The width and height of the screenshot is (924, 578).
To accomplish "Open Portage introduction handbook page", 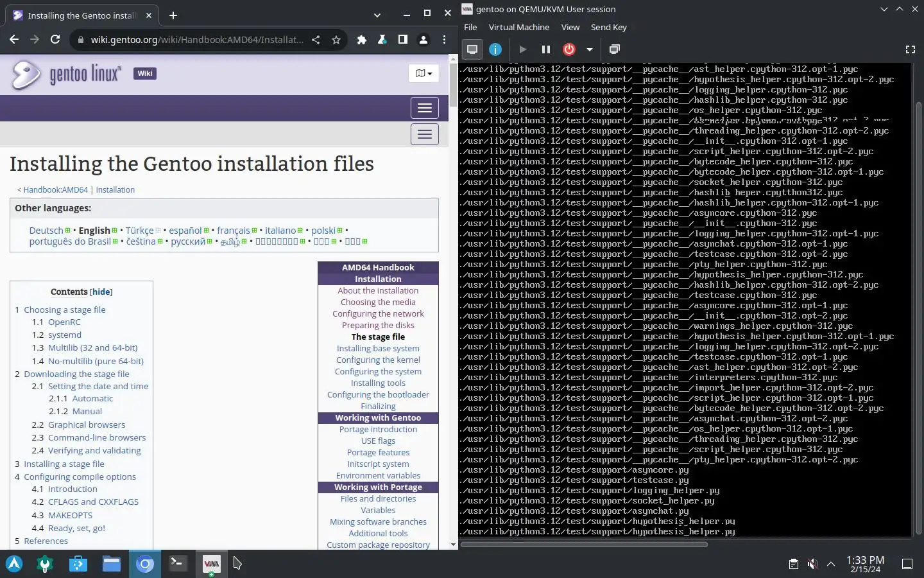I will 378,430.
